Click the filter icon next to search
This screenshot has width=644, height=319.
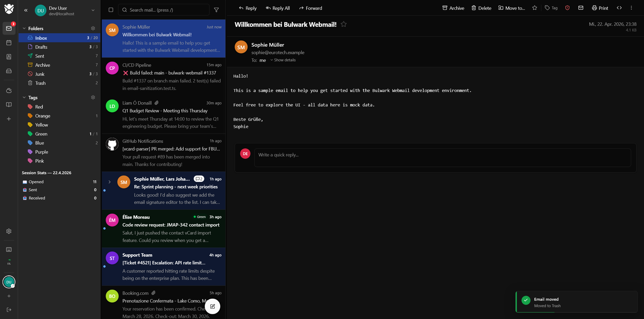click(x=216, y=10)
